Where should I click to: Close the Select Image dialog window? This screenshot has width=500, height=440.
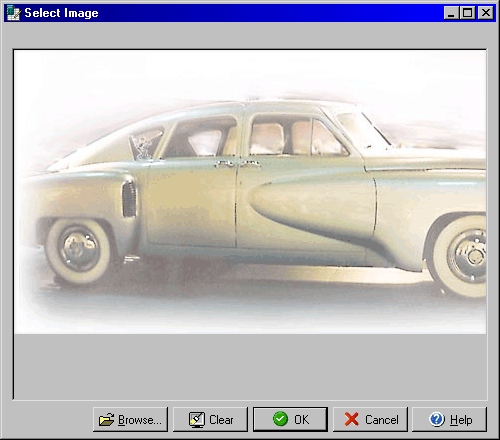486,13
